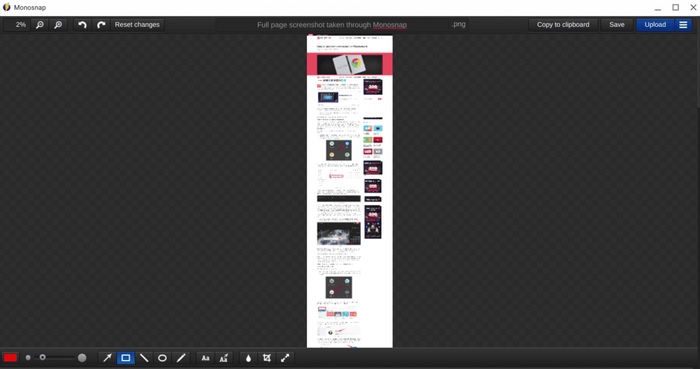The height and width of the screenshot is (369, 700).
Task: Open the red color swatch picker
Action: click(x=10, y=358)
